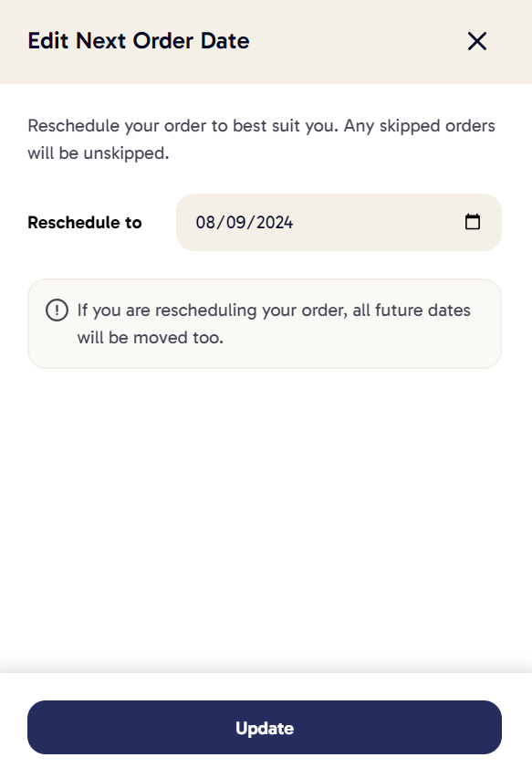Open the calendar date picker icon
532x768 pixels.
coord(473,222)
